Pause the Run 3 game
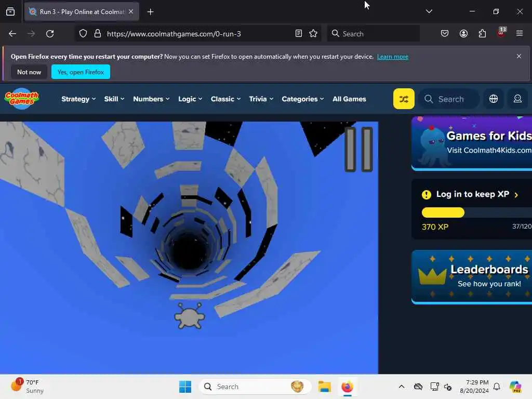Image resolution: width=532 pixels, height=399 pixels. click(358, 149)
